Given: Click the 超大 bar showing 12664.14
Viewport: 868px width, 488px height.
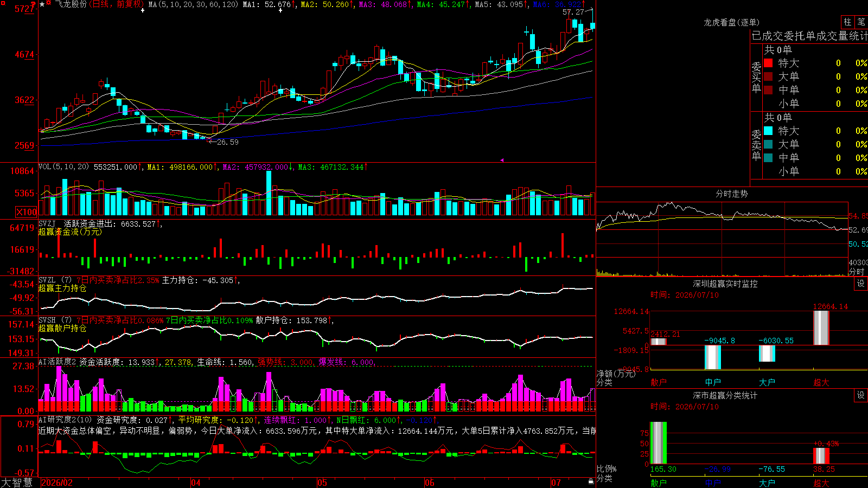Looking at the screenshot, I should pyautogui.click(x=821, y=328).
